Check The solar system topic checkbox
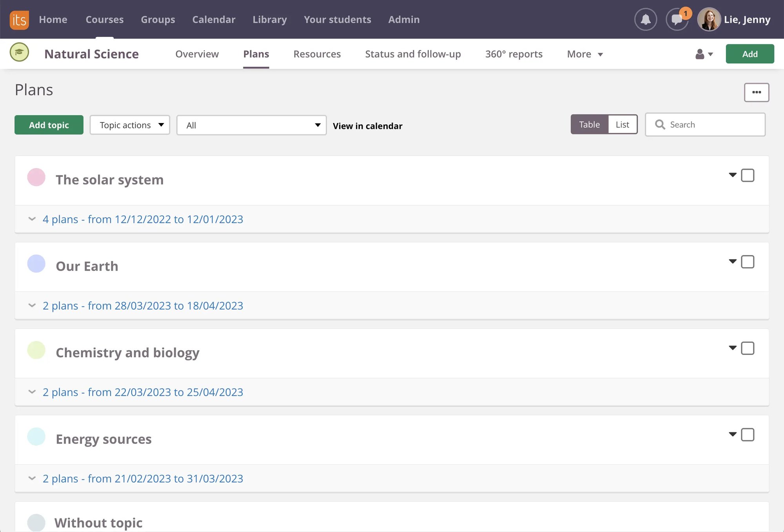 pyautogui.click(x=747, y=176)
